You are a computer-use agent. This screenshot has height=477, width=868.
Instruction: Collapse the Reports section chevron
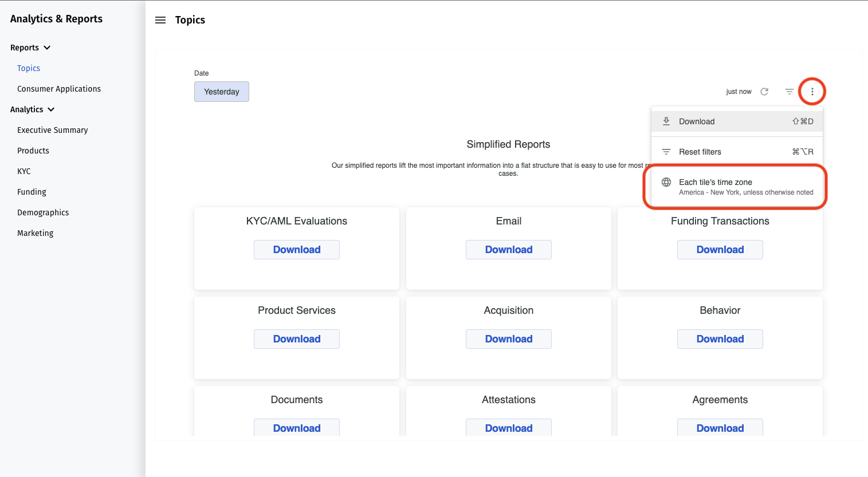47,48
